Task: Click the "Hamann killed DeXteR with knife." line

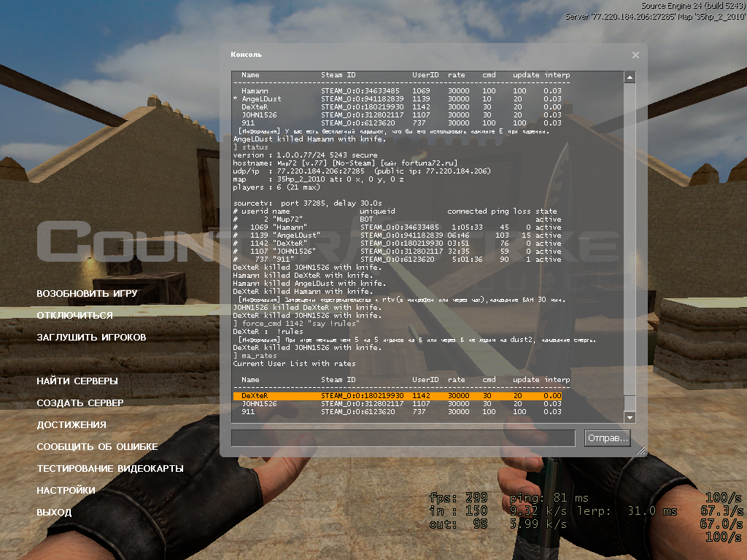Action: click(303, 275)
